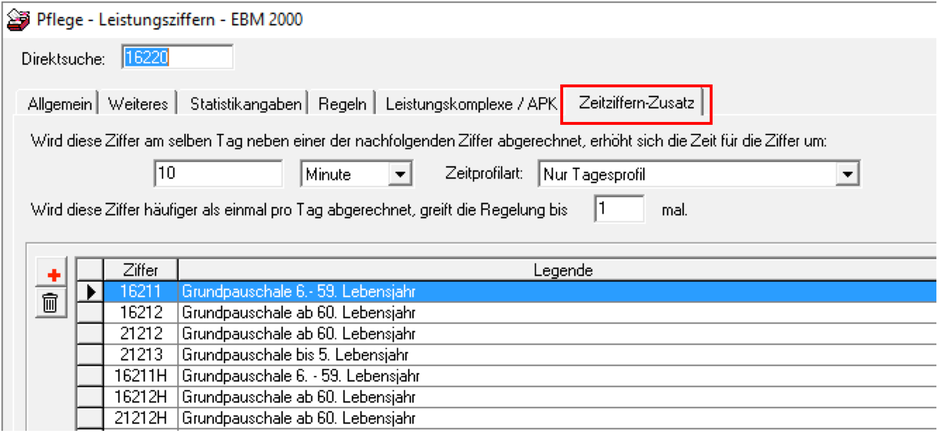Screen dimensions: 940x433
Task: Click legend 'Grundpauschale ab 60. Lebensjahr' of 16212H
Action: point(298,398)
